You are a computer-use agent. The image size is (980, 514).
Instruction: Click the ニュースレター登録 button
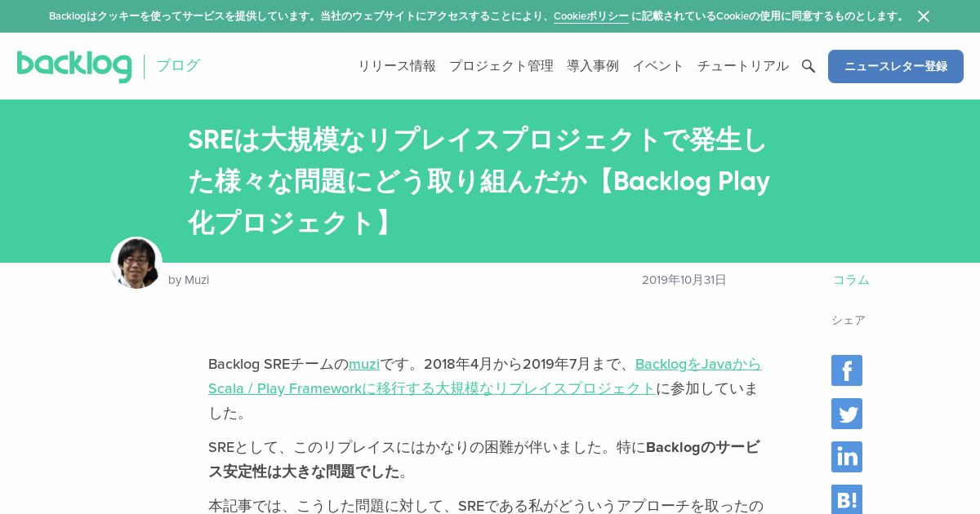[896, 66]
